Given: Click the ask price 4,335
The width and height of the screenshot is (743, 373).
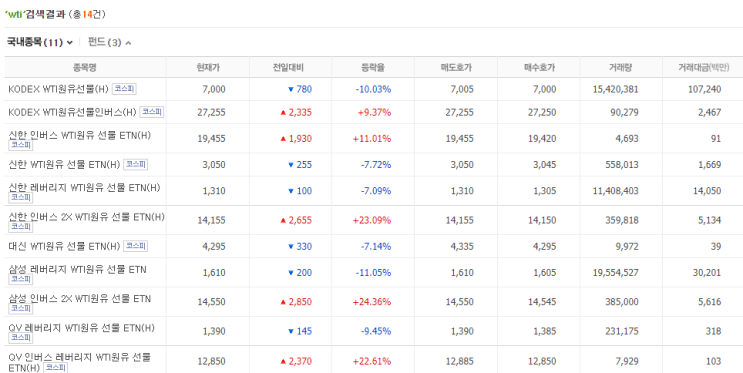Looking at the screenshot, I should click(462, 246).
